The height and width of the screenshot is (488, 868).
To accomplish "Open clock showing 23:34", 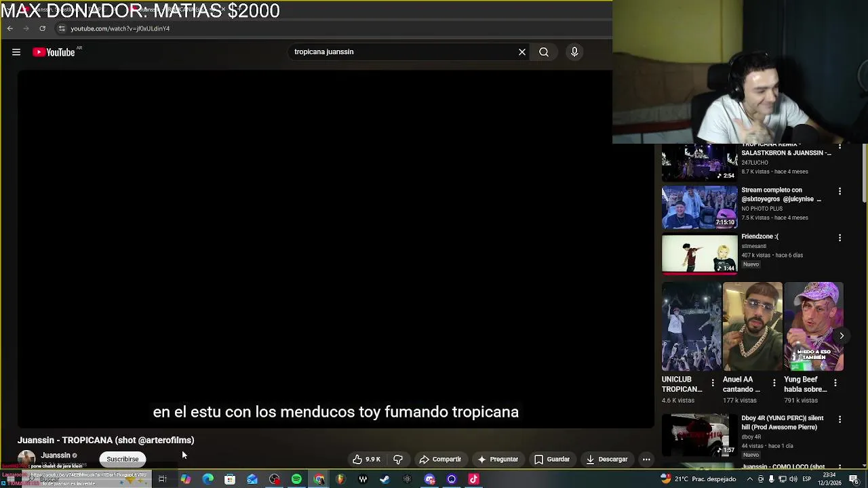I will coord(831,479).
